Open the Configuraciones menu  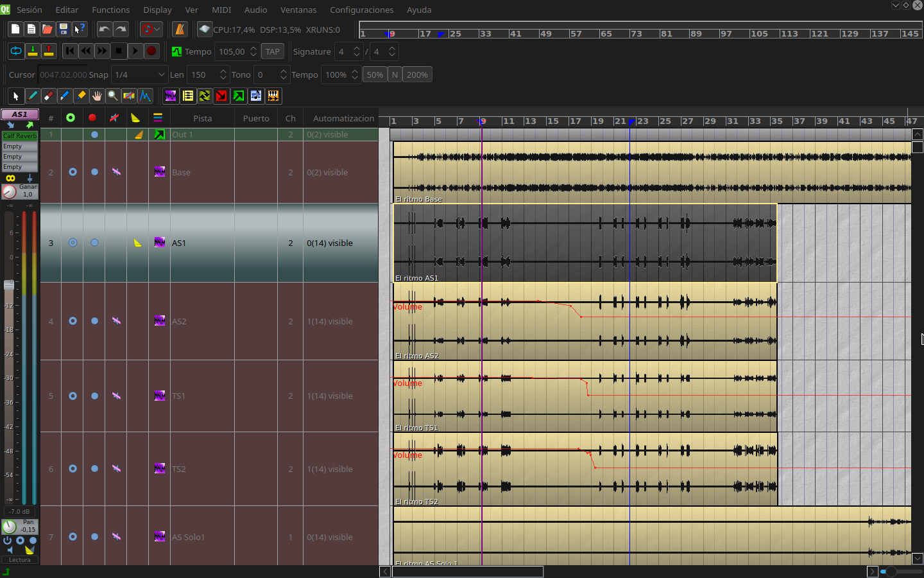click(x=361, y=10)
